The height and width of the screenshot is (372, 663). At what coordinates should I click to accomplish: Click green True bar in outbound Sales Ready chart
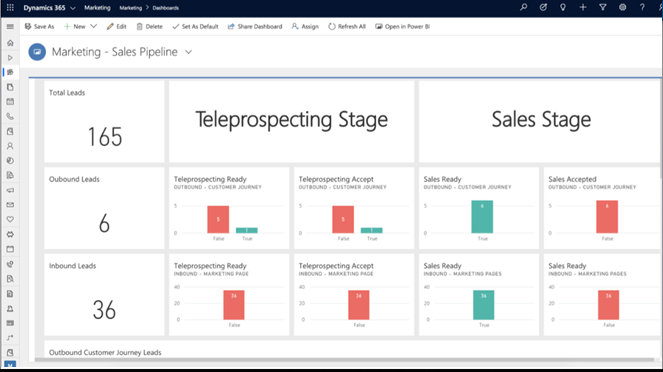(x=482, y=217)
